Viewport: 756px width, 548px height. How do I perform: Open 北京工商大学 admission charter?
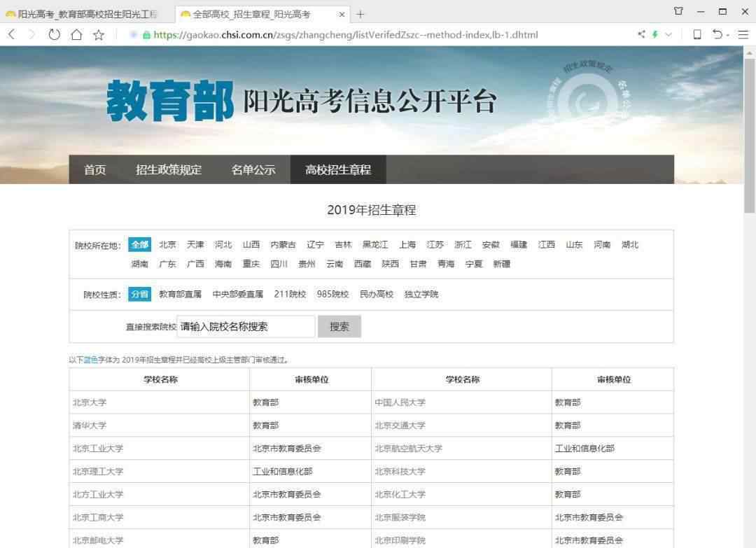point(98,517)
